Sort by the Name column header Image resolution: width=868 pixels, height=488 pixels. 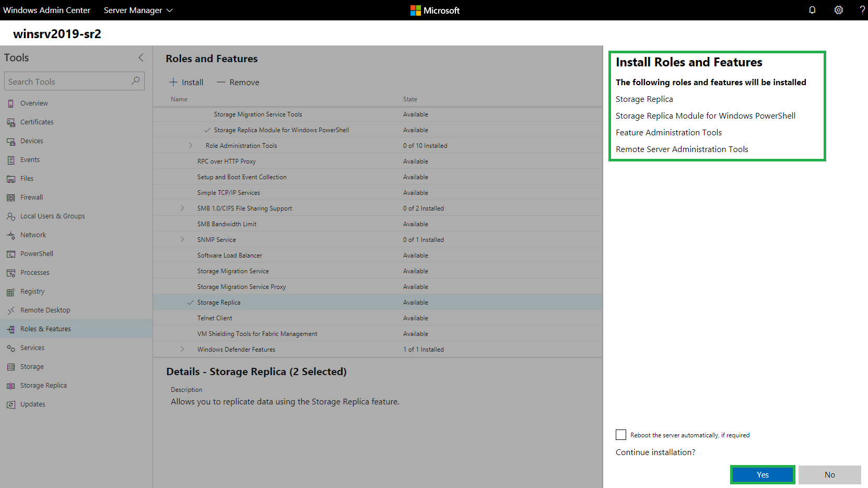tap(179, 99)
